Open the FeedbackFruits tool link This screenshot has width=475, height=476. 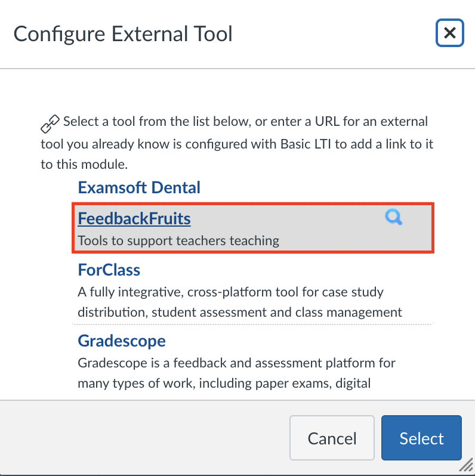pyautogui.click(x=134, y=219)
